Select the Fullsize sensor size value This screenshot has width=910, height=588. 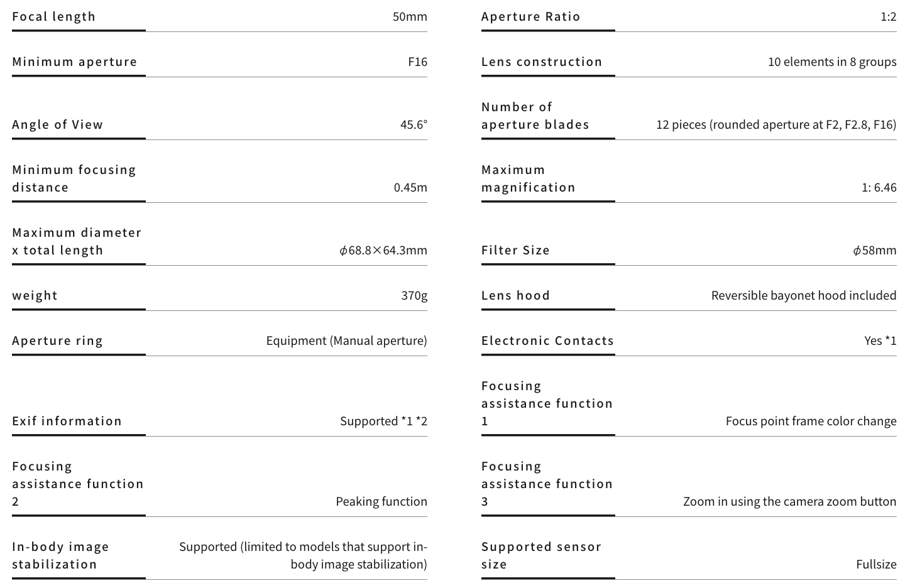(876, 564)
